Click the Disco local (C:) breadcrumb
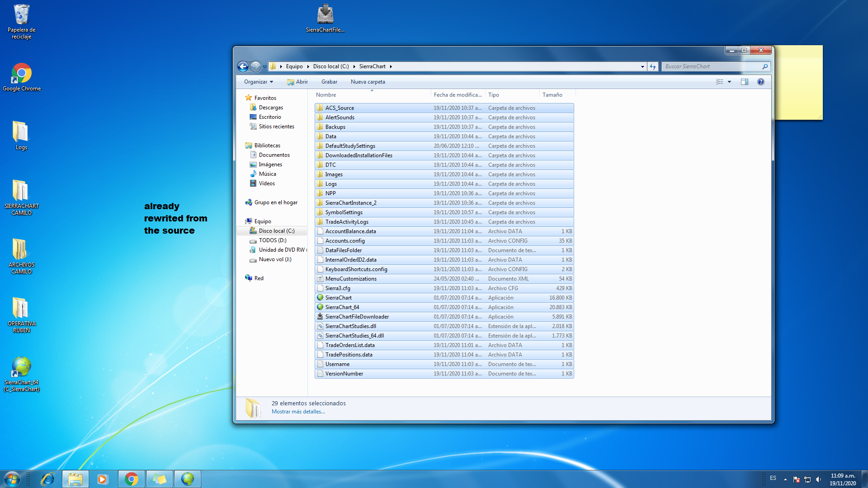This screenshot has height=488, width=868. pyautogui.click(x=331, y=66)
